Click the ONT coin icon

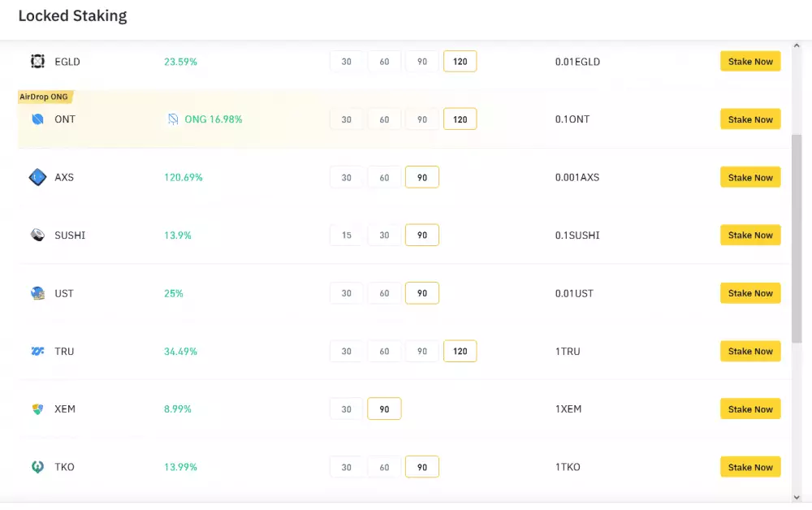[x=37, y=119]
